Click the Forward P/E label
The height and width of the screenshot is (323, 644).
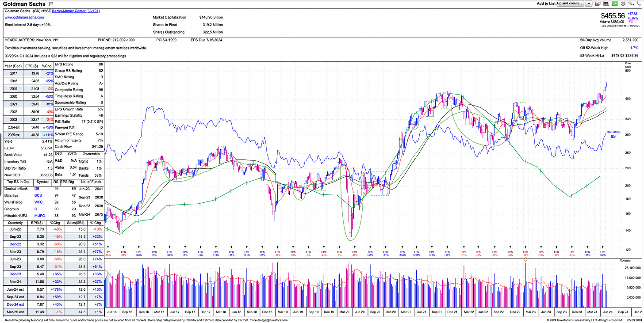(65, 127)
